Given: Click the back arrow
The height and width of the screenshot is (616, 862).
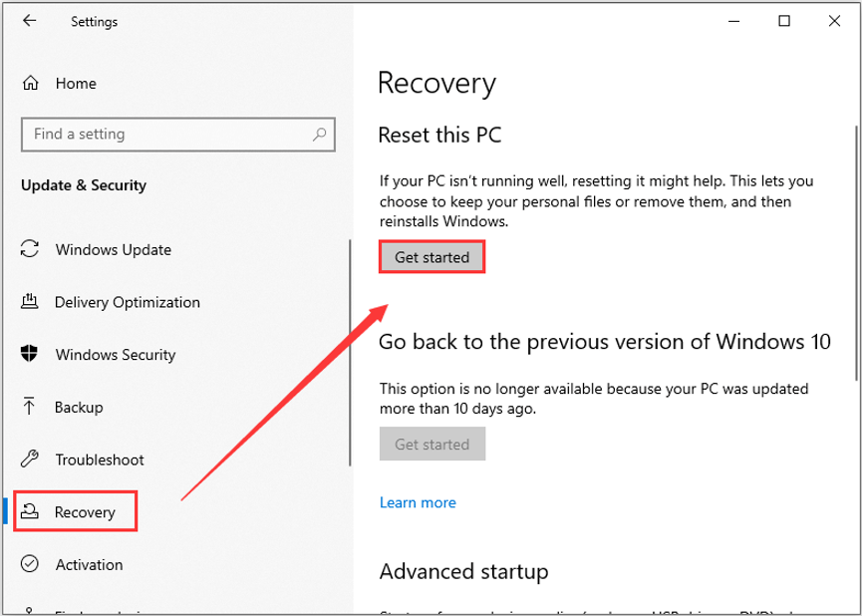Looking at the screenshot, I should (29, 20).
